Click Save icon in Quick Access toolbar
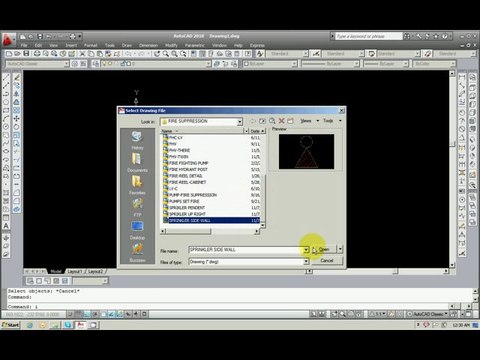This screenshot has width=480, height=360. [40, 36]
